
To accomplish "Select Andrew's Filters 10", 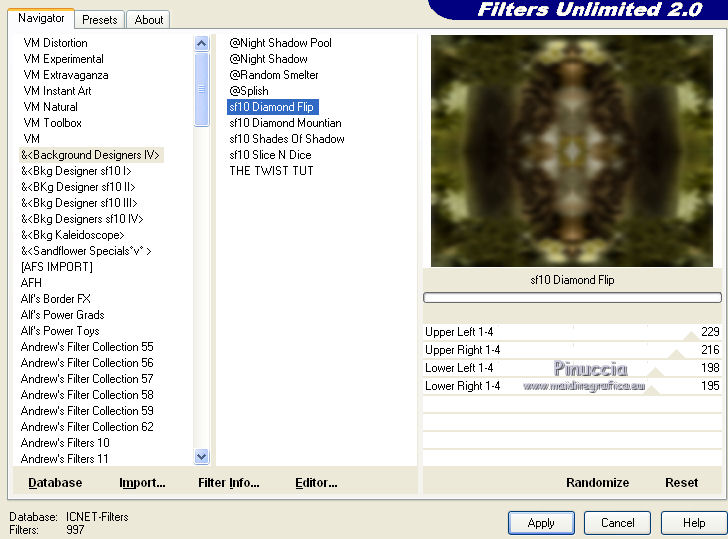I will pos(65,443).
